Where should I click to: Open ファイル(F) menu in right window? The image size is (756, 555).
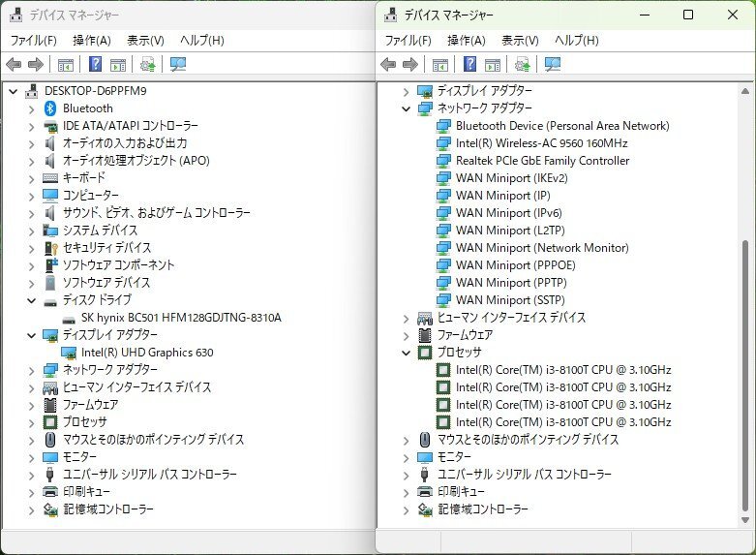pyautogui.click(x=408, y=40)
